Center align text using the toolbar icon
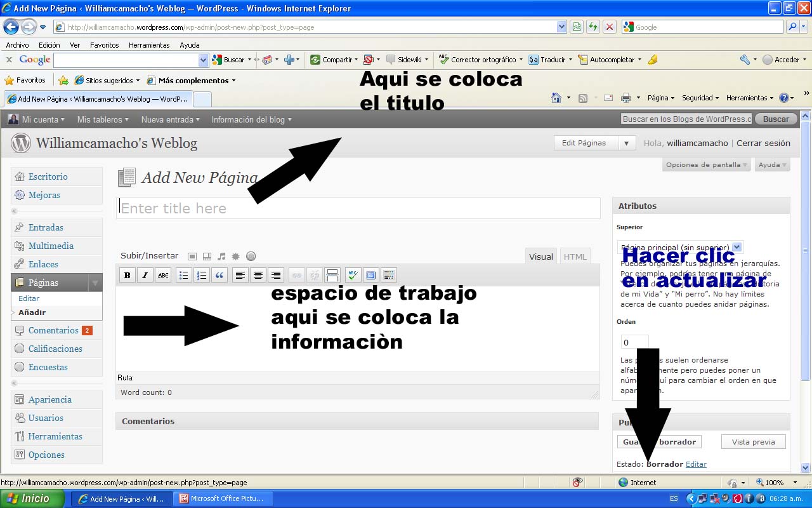 258,275
